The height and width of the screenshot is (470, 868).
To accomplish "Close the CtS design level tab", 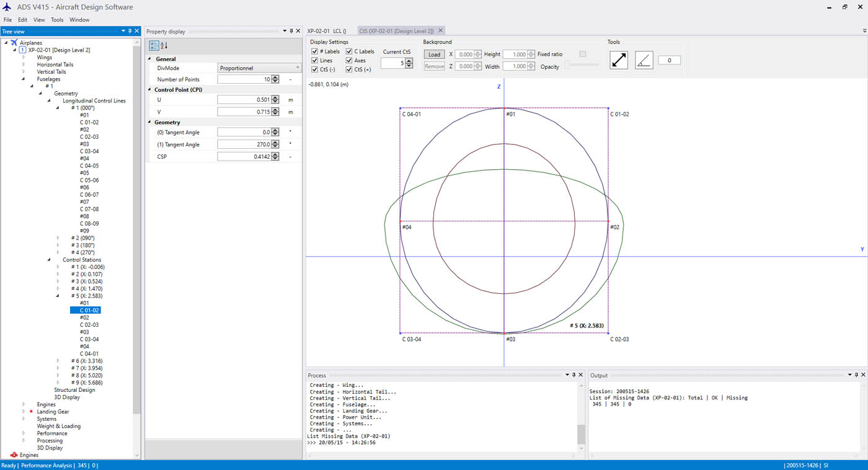I will pos(440,30).
